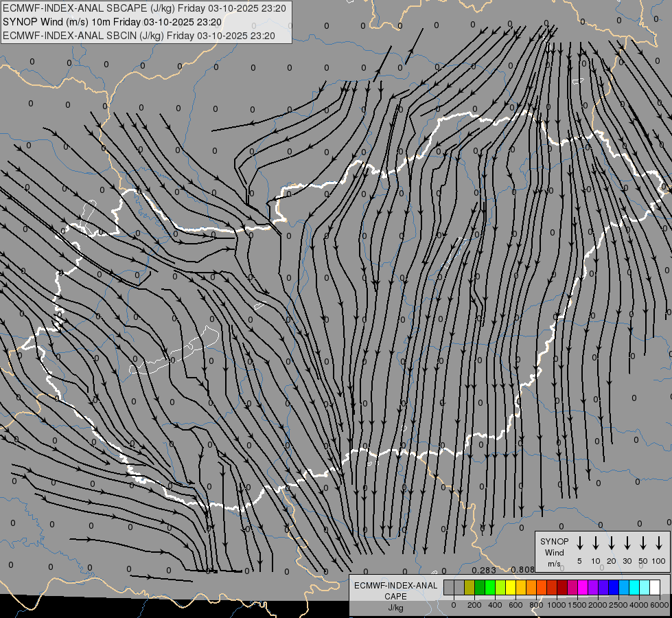Select the amber CAPE swatch at 600
This screenshot has height=618, width=672.
point(521,587)
